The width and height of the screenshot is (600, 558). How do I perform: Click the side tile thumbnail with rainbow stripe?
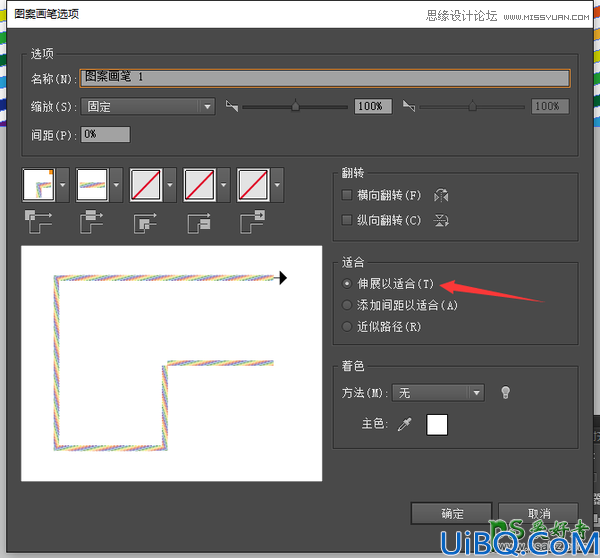[x=92, y=185]
